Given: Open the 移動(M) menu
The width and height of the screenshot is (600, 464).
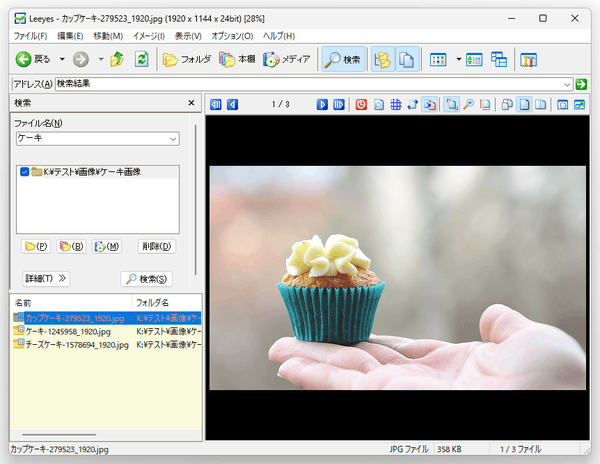Looking at the screenshot, I should click(108, 36).
